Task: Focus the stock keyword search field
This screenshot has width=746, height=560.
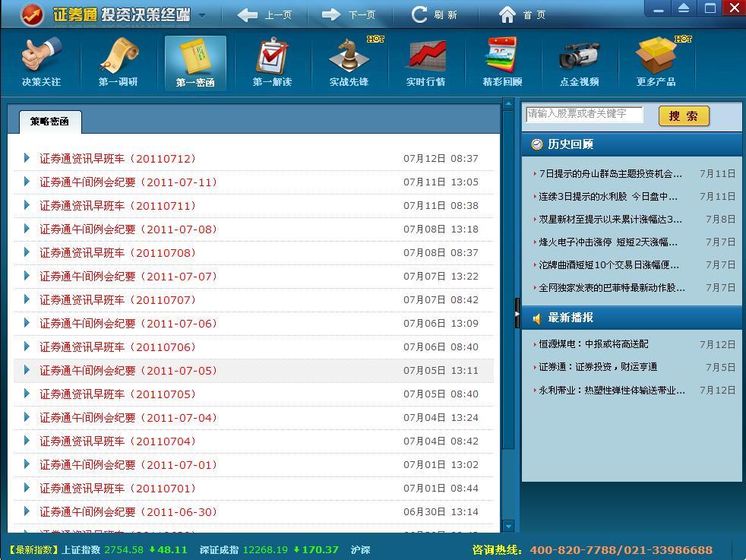Action: 584,114
